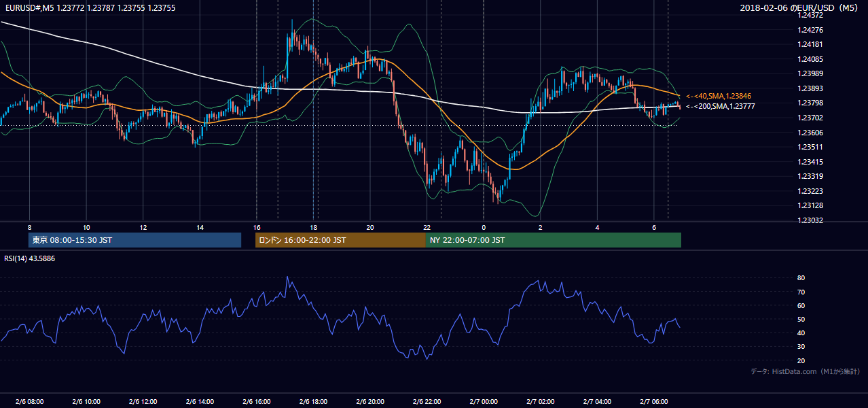Click hour label 12 under the price chart

143,227
